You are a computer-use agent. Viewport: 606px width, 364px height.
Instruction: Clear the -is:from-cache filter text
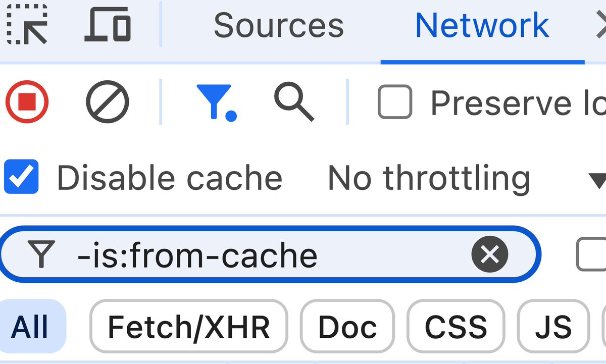(489, 254)
